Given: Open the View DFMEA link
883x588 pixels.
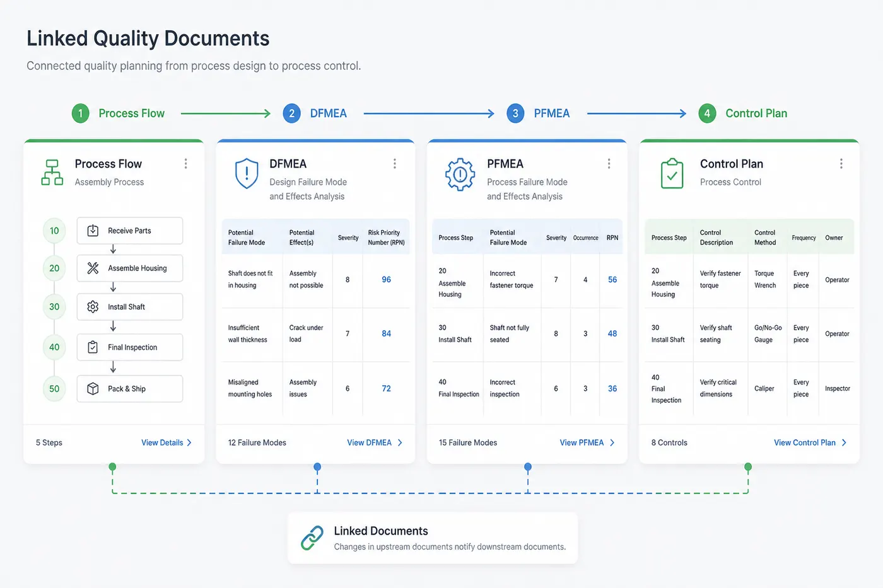Looking at the screenshot, I should point(375,442).
